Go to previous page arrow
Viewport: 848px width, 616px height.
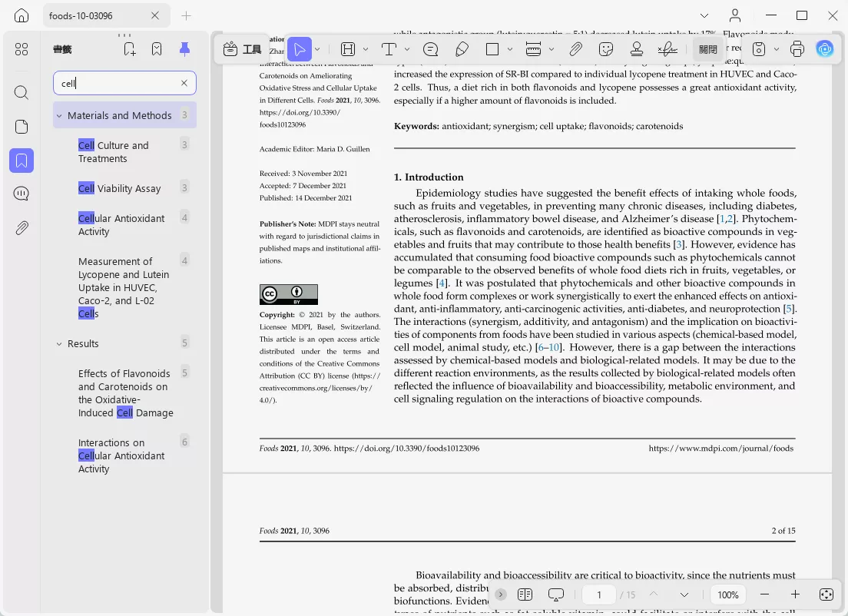click(654, 594)
